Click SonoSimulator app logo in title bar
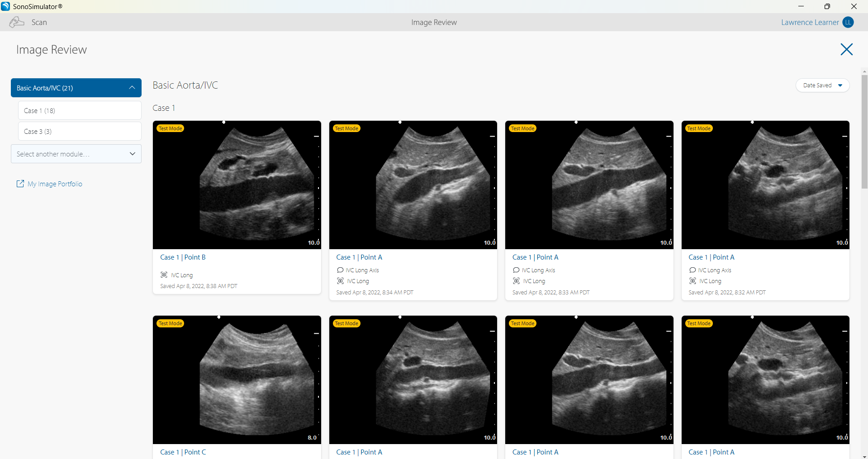The image size is (868, 459). [x=5, y=6]
